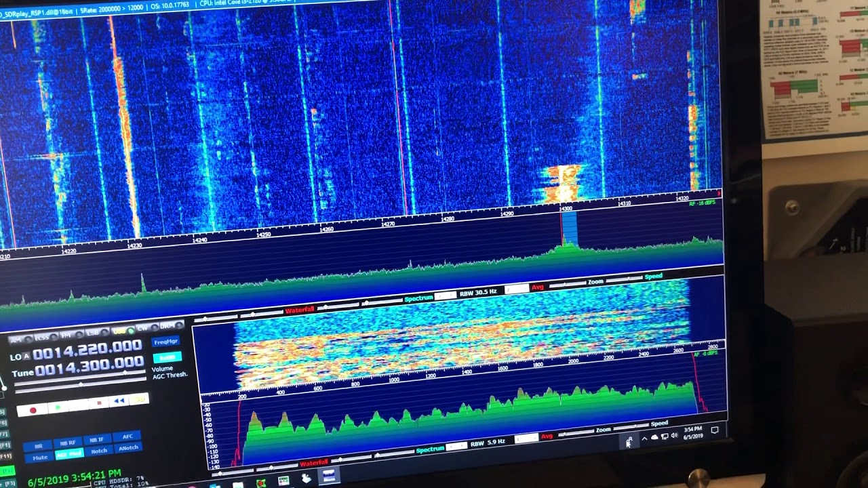
Task: Toggle the AF display Avg label
Action: click(x=547, y=436)
